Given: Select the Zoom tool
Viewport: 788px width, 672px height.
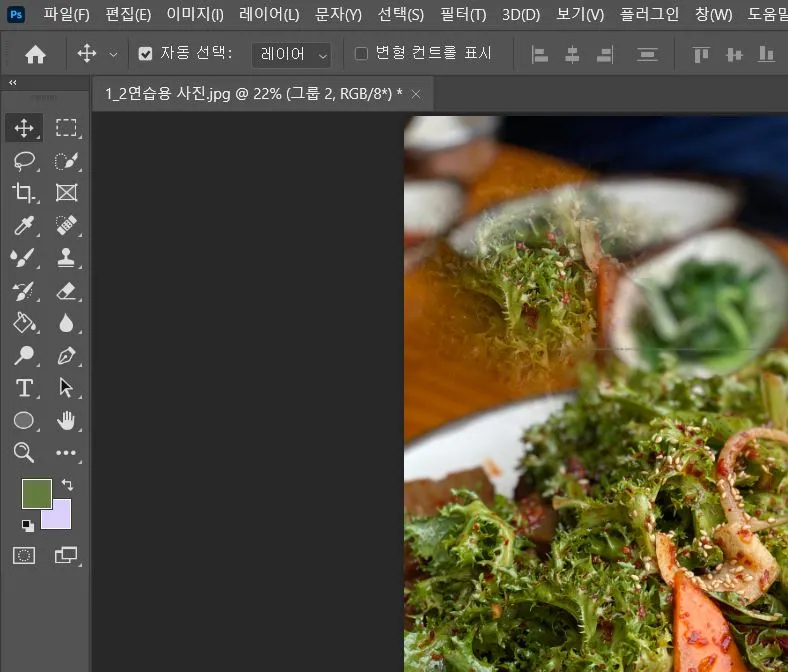Looking at the screenshot, I should pos(24,452).
